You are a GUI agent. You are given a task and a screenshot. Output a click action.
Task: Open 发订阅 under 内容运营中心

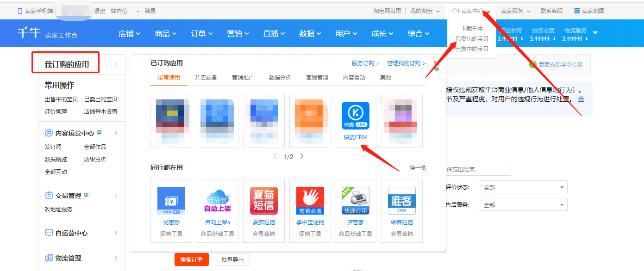(x=53, y=147)
